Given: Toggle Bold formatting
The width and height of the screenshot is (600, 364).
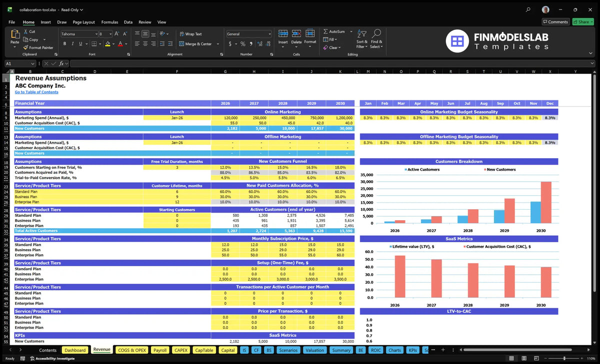Looking at the screenshot, I should (64, 44).
